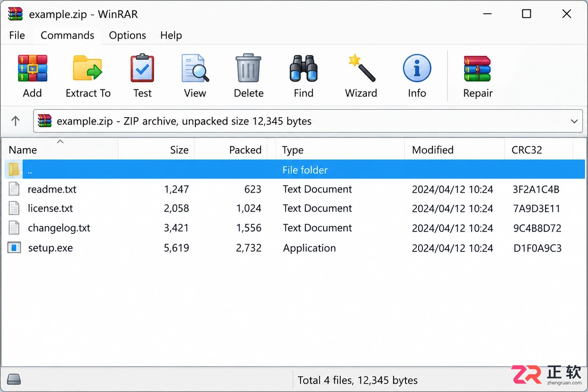Click the Add archive toolbar icon

33,69
